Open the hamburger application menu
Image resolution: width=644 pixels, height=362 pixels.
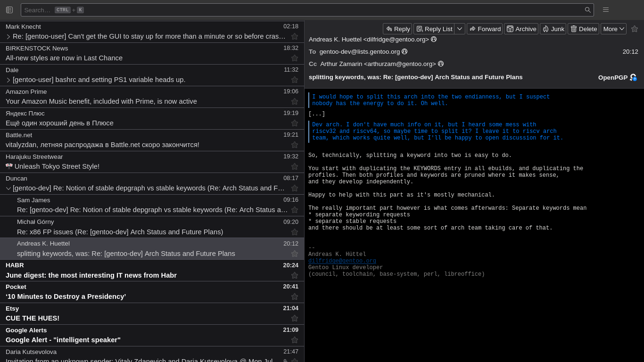(x=606, y=10)
